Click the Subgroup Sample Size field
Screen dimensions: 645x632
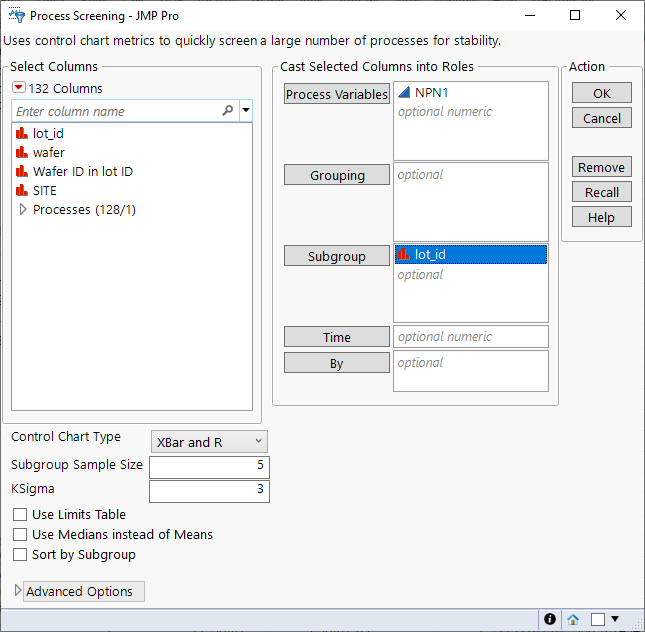click(x=209, y=467)
